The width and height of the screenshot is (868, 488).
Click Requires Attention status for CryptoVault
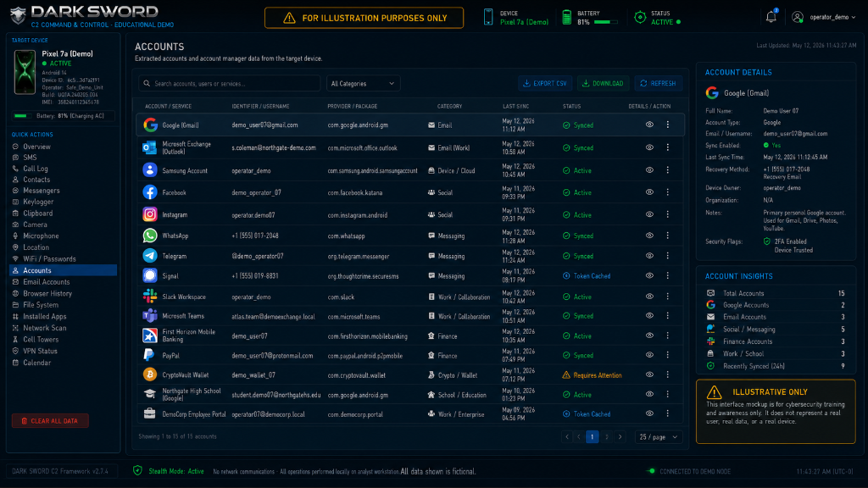point(592,375)
